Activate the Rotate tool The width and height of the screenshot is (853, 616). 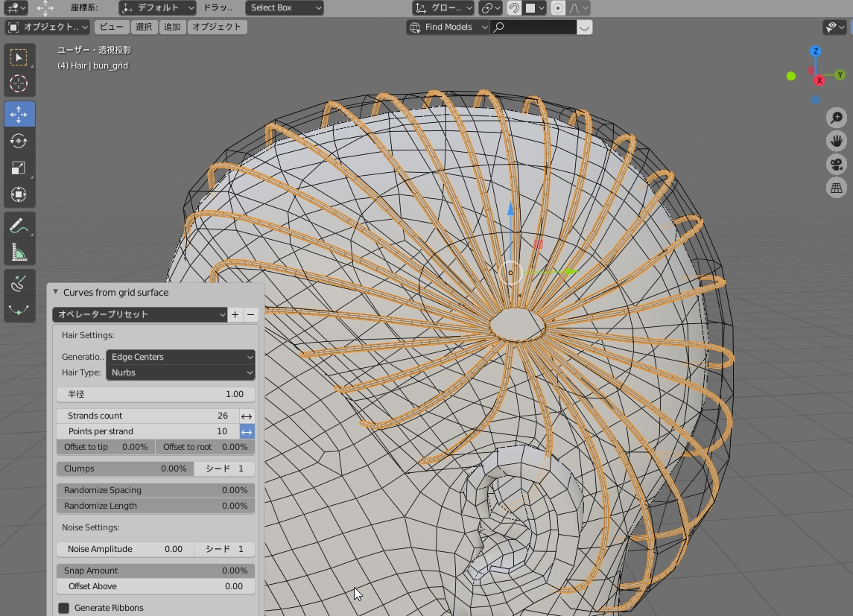19,141
